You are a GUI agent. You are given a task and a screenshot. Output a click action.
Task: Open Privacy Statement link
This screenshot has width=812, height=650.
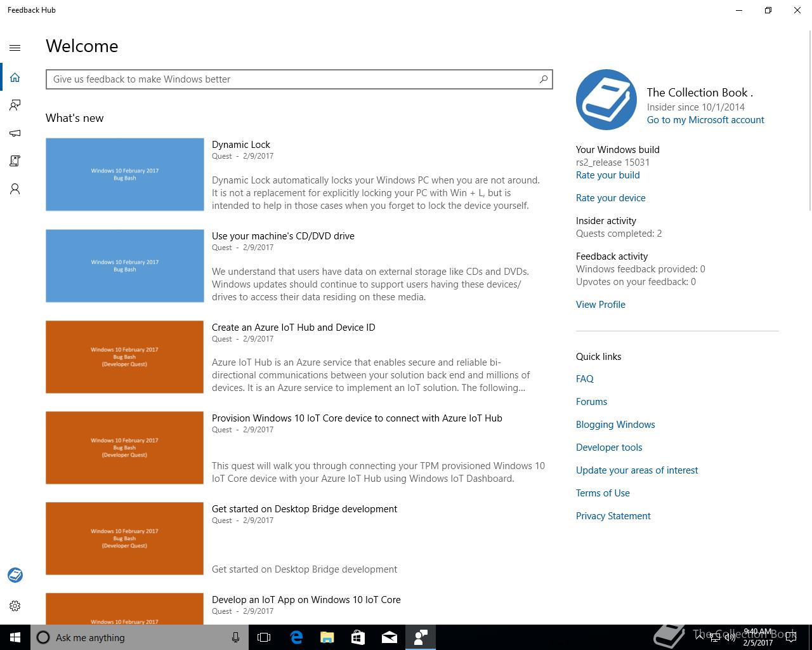tap(613, 516)
